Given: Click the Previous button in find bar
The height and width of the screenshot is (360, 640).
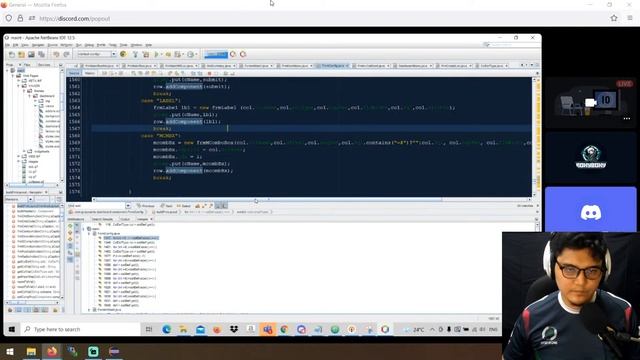Looking at the screenshot, I should pyautogui.click(x=146, y=206).
